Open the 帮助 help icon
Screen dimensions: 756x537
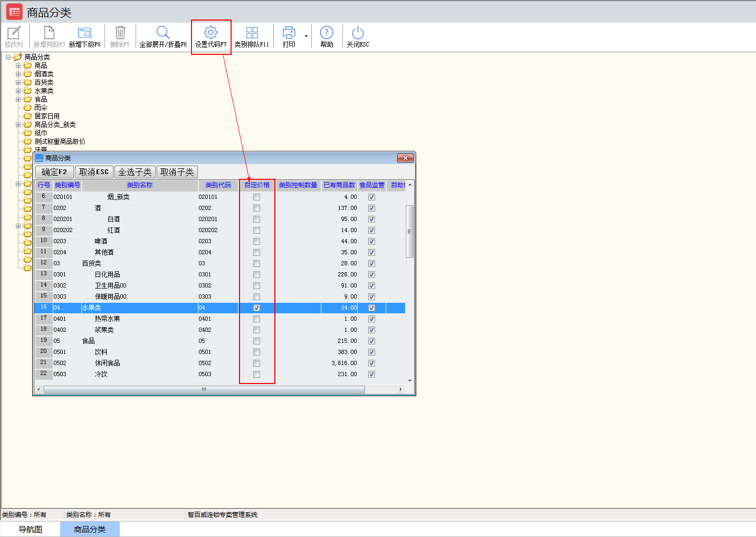[327, 33]
